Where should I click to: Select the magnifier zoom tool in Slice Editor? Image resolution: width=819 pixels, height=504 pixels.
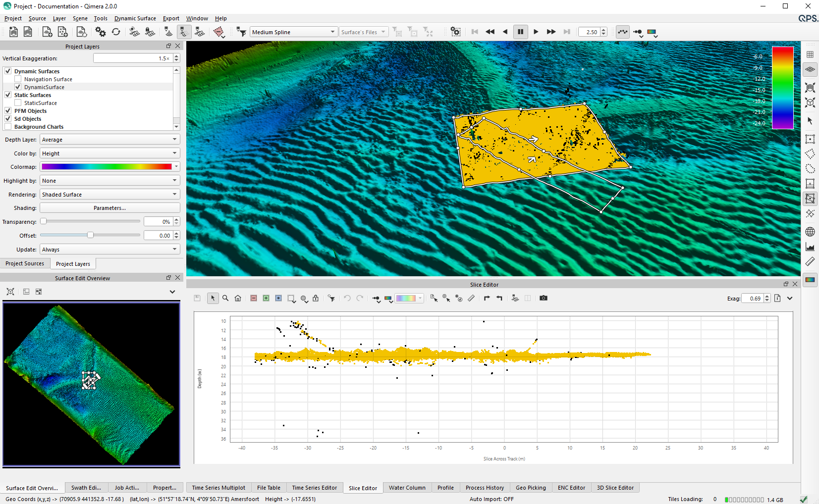[x=225, y=298]
